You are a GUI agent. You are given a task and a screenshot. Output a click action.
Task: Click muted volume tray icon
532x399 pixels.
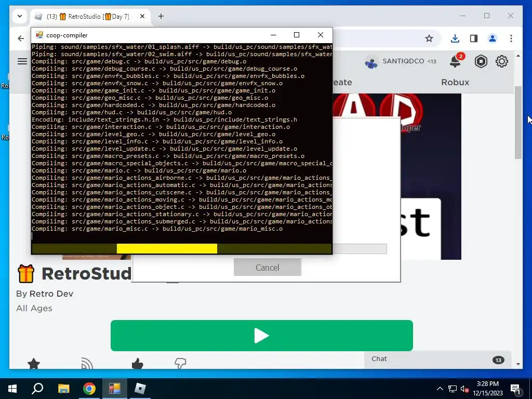[464, 389]
